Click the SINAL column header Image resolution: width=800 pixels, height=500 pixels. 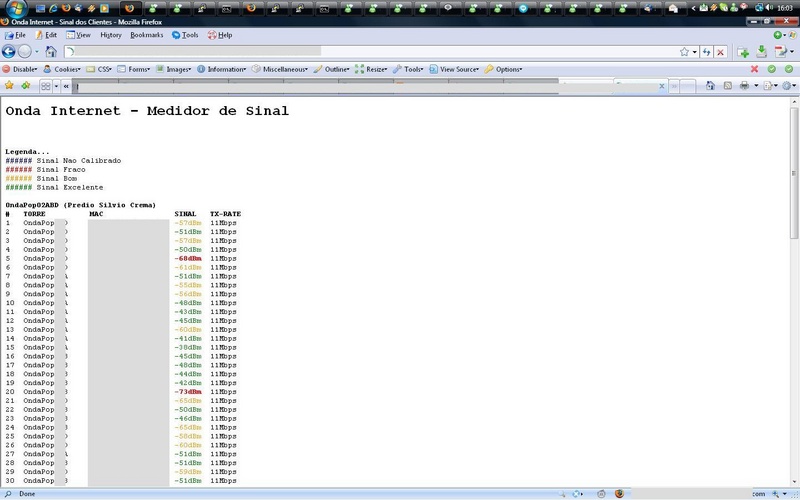click(x=185, y=214)
